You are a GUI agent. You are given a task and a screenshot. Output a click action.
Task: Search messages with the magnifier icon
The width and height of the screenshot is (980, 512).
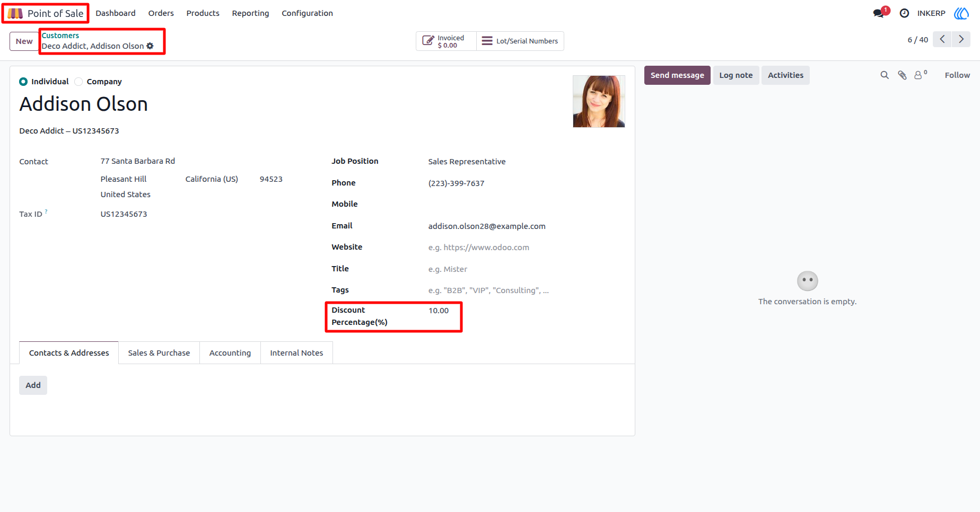pos(885,75)
